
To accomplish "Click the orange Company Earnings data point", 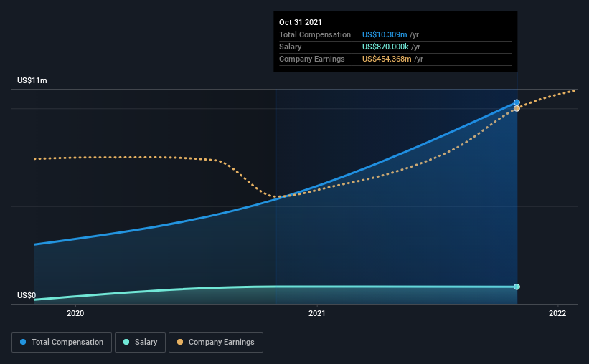I will tap(517, 108).
